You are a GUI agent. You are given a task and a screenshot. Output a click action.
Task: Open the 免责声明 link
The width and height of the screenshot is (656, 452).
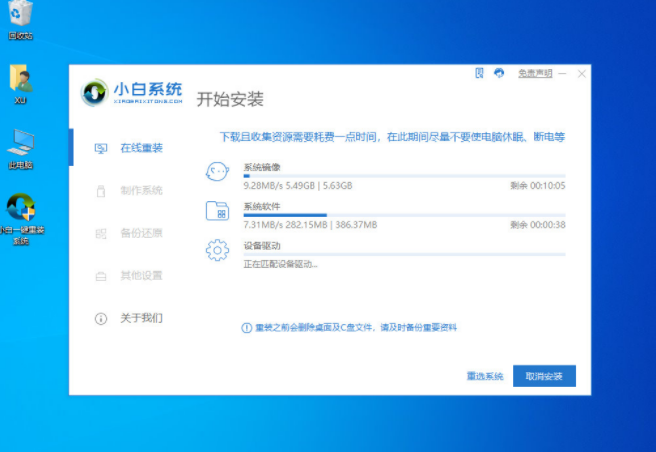[x=535, y=74]
